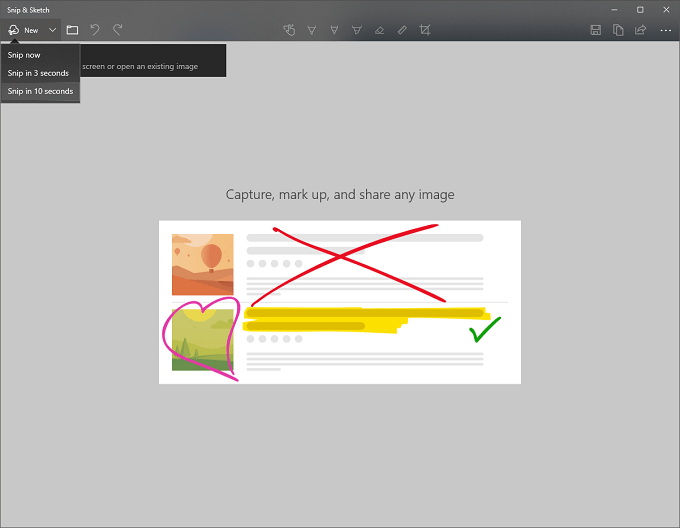Choose Snip in 10 seconds
This screenshot has height=528, width=680.
tap(40, 91)
